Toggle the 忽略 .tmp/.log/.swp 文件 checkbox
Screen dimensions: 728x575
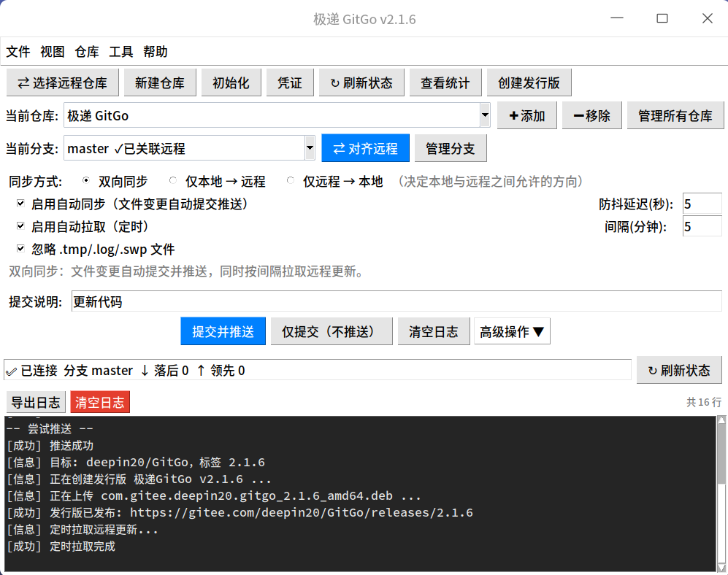[x=20, y=249]
